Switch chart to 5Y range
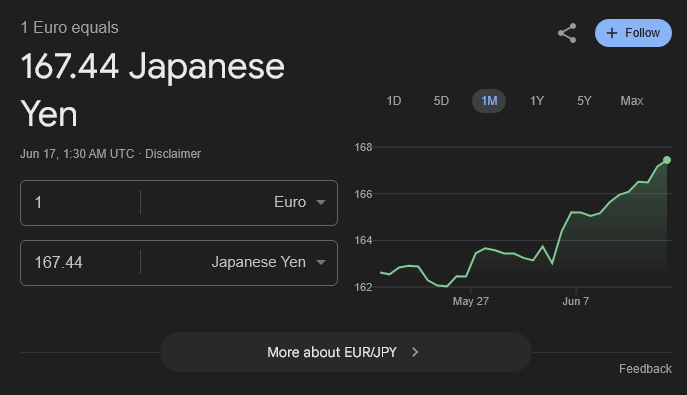The width and height of the screenshot is (687, 395). (x=584, y=101)
